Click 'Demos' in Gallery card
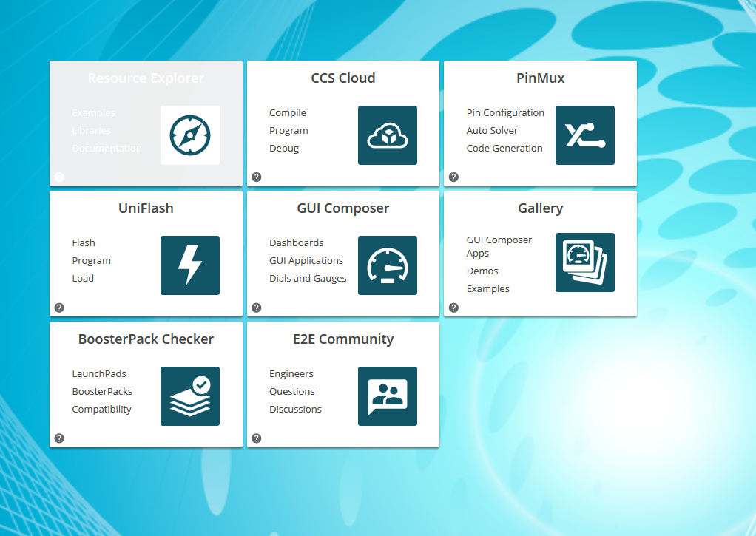The image size is (756, 536). (482, 271)
